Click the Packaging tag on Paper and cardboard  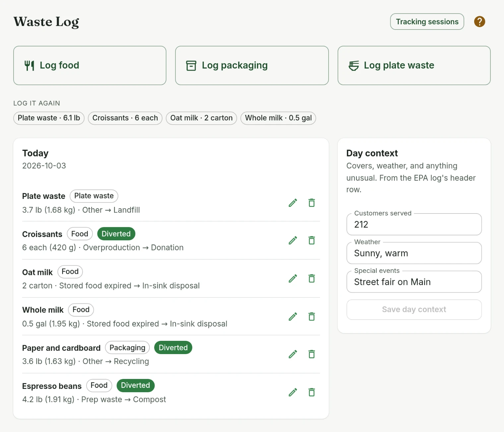pyautogui.click(x=127, y=347)
